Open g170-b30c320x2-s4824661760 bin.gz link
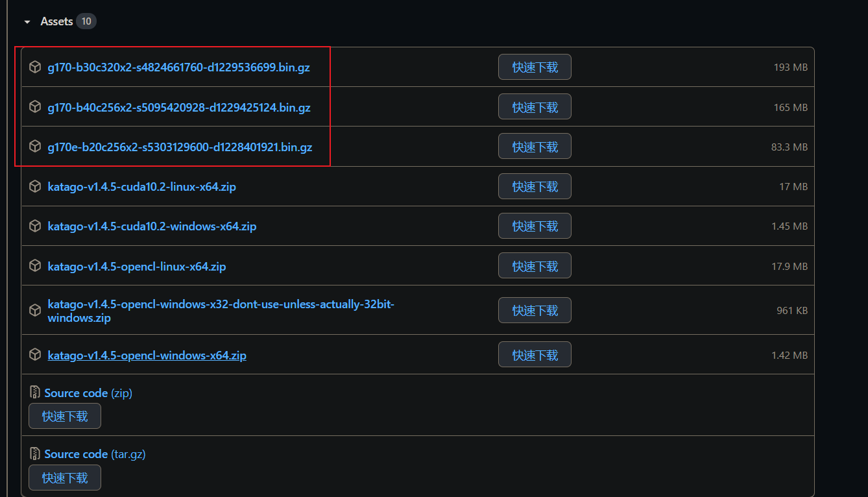The width and height of the screenshot is (868, 497). click(x=178, y=67)
